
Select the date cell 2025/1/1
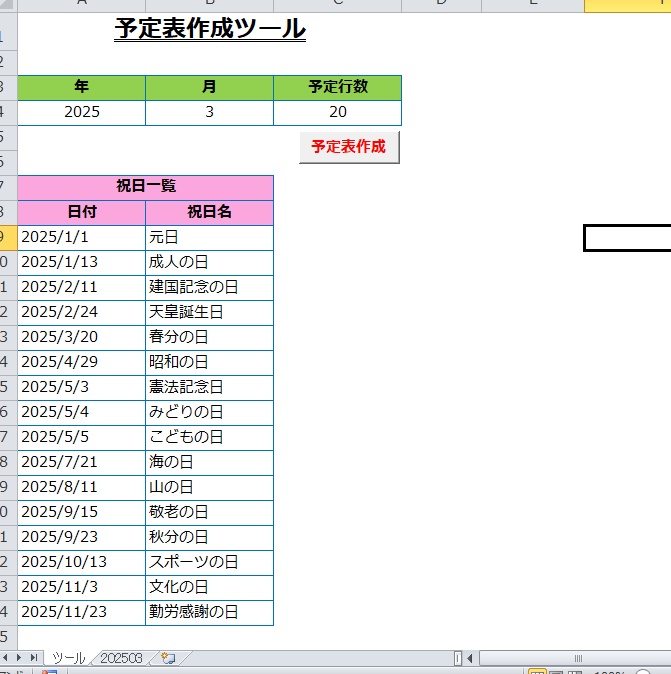82,238
